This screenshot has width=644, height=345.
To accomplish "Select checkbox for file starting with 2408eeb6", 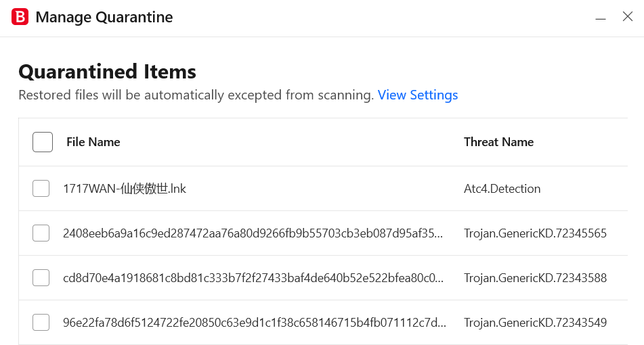I will (x=41, y=233).
